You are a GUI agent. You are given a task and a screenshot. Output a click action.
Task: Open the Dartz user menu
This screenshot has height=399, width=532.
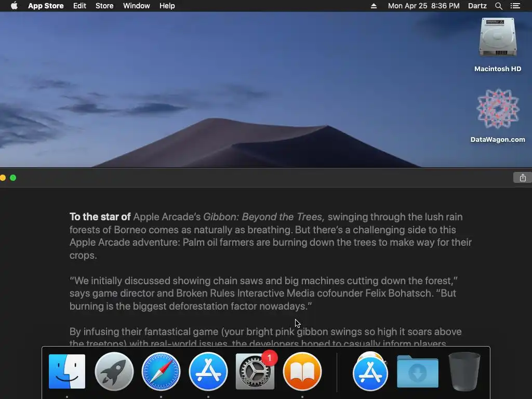point(477,6)
